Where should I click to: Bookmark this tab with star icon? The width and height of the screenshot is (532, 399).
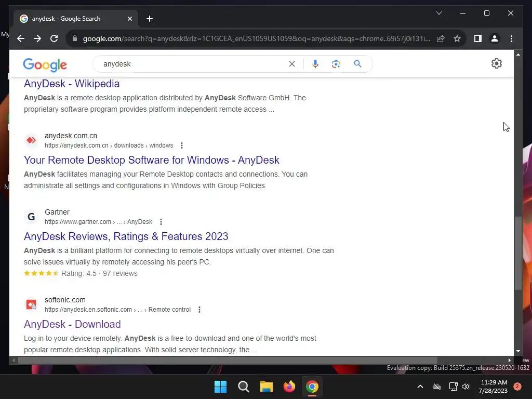457,38
